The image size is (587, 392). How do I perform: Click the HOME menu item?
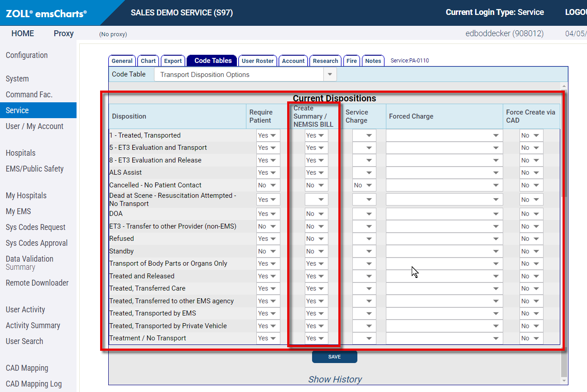coord(23,33)
